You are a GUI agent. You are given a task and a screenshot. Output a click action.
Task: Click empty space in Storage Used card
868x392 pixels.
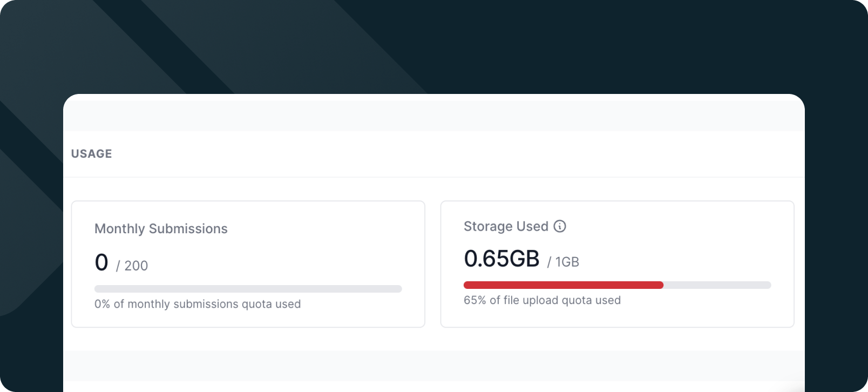tap(702, 243)
